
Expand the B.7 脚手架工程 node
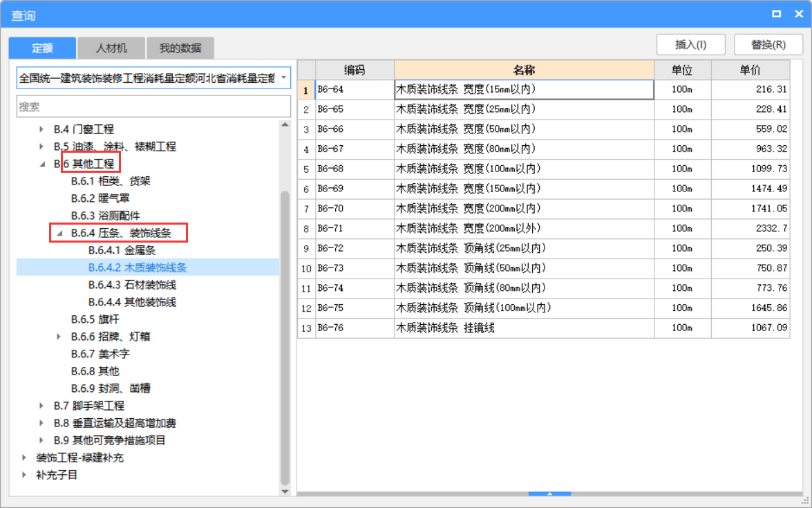point(41,406)
